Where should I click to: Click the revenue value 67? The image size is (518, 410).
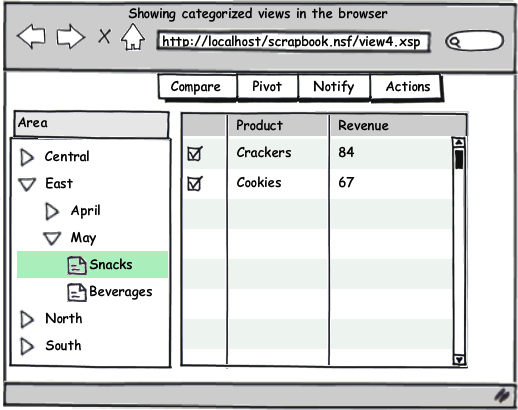[x=346, y=182]
